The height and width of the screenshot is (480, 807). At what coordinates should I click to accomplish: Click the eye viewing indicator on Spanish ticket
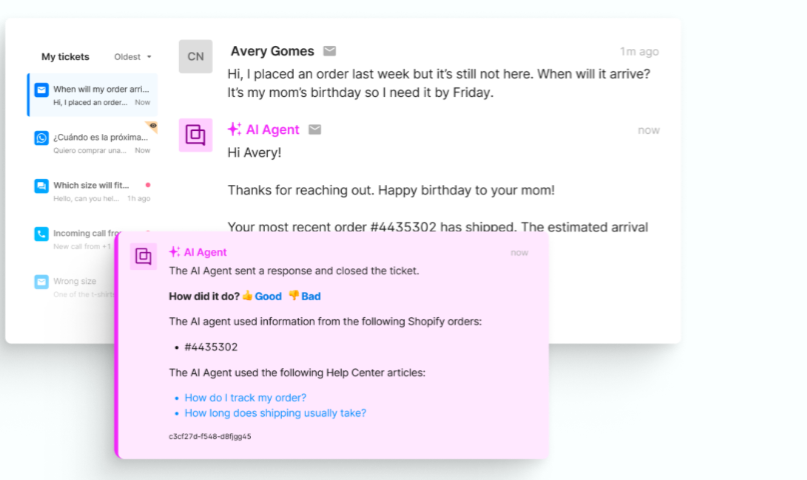(x=151, y=127)
